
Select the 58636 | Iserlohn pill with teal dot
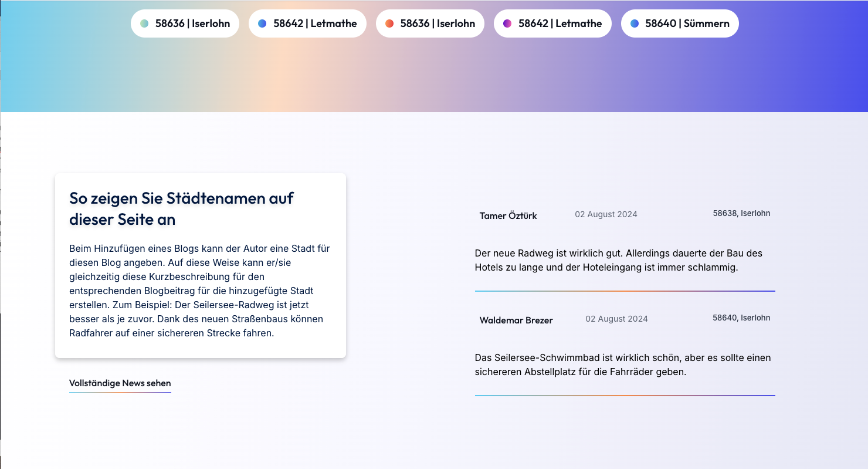(x=185, y=23)
